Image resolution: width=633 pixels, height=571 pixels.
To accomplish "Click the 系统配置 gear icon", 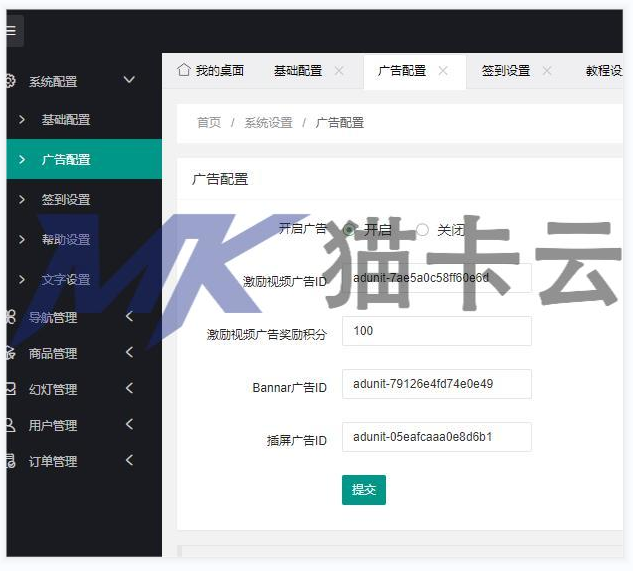I will (x=10, y=81).
